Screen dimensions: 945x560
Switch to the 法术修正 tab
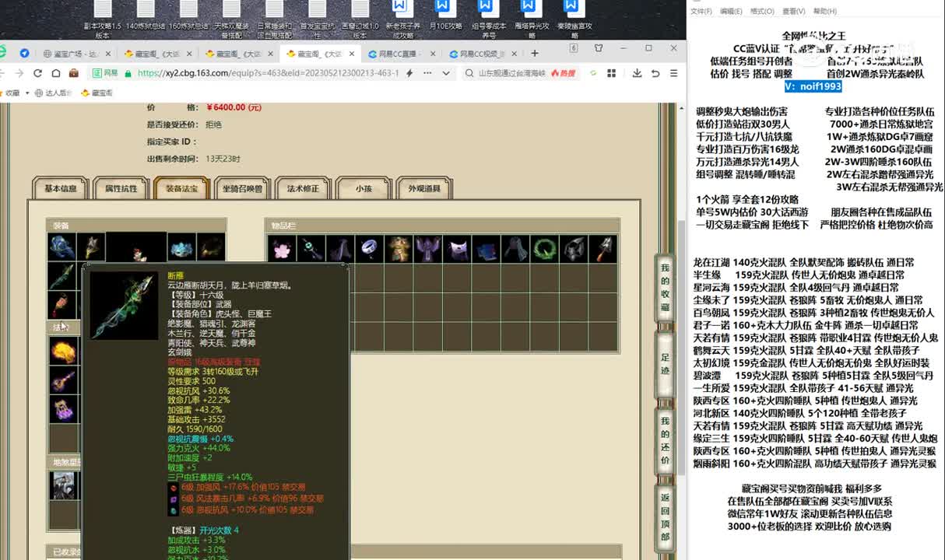click(303, 188)
